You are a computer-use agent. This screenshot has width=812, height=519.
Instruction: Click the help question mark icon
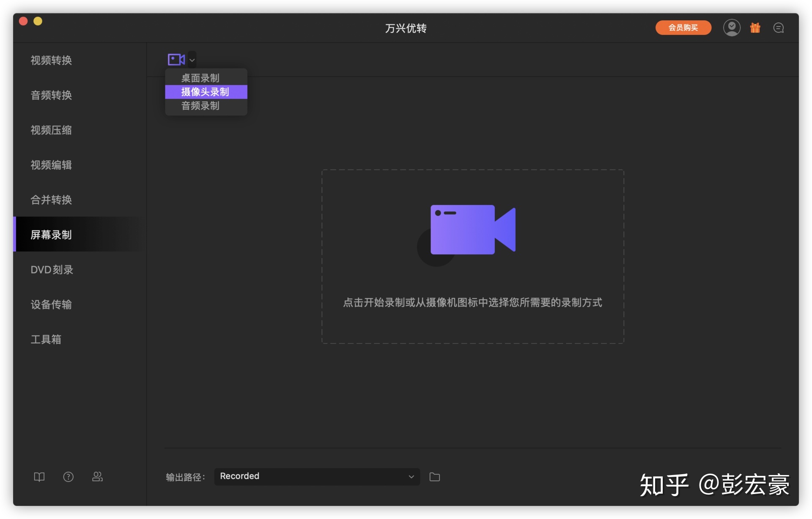[69, 477]
